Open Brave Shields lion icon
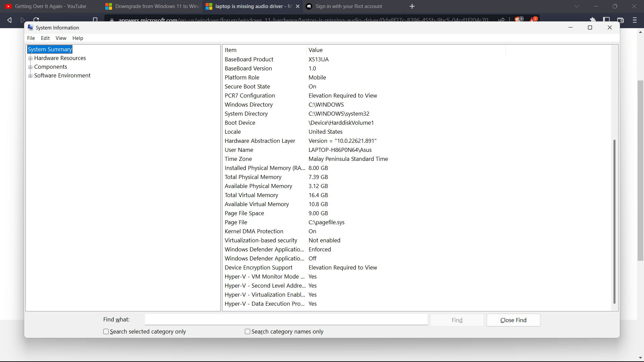Viewport: 644px width, 362px height. 519,19
